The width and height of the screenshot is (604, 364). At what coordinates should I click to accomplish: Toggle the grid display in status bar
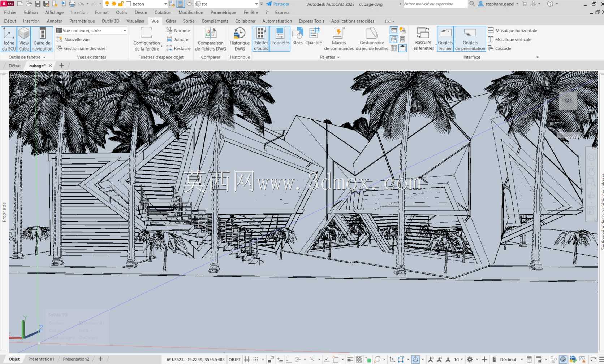point(247,359)
